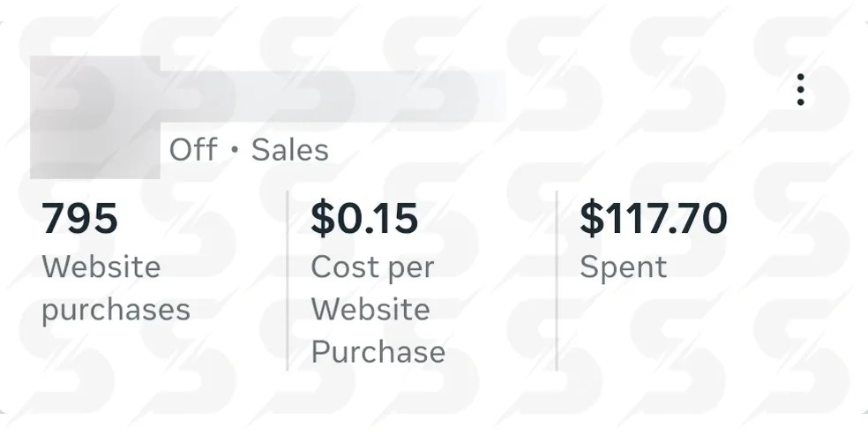Click the $0.15 cost value

point(364,218)
